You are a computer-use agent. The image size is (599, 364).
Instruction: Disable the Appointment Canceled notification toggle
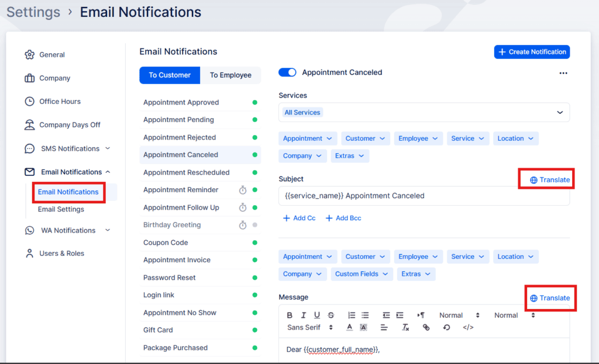287,72
